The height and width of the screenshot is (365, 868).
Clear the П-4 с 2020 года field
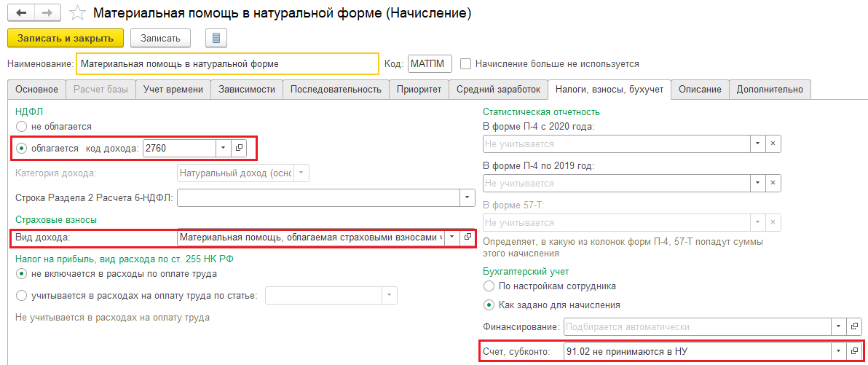click(x=773, y=144)
